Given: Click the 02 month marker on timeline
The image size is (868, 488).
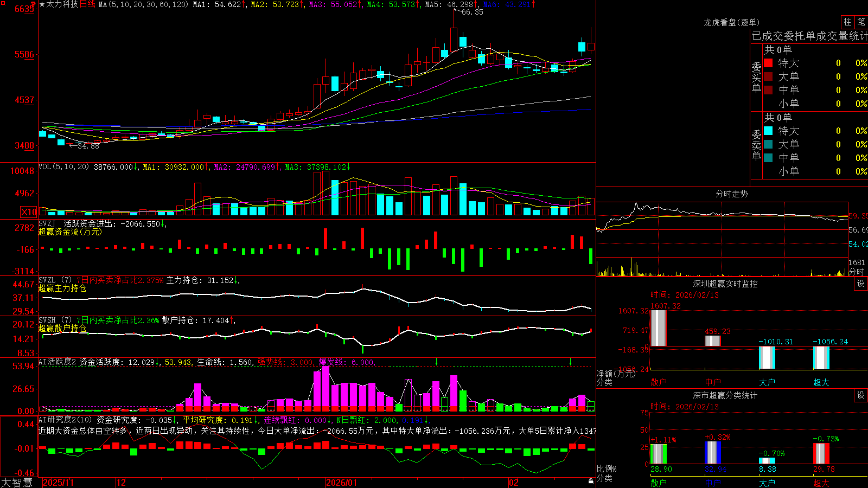Looking at the screenshot, I should point(514,483).
